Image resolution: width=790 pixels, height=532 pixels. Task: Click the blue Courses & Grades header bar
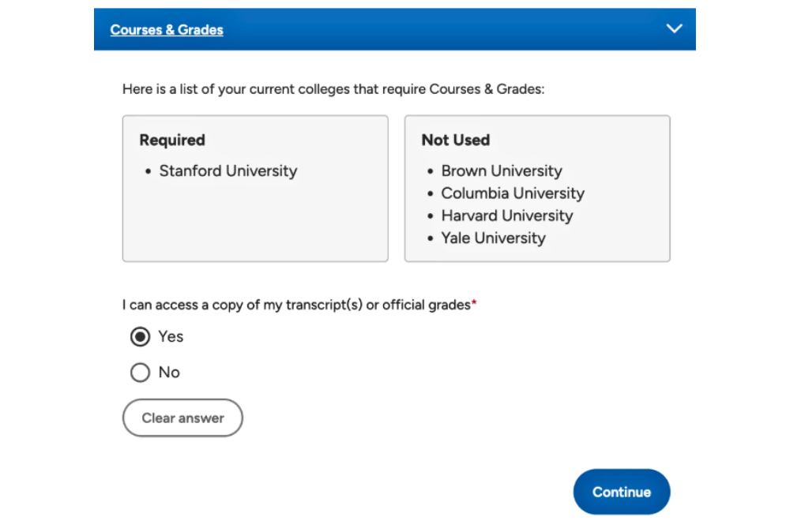[395, 29]
